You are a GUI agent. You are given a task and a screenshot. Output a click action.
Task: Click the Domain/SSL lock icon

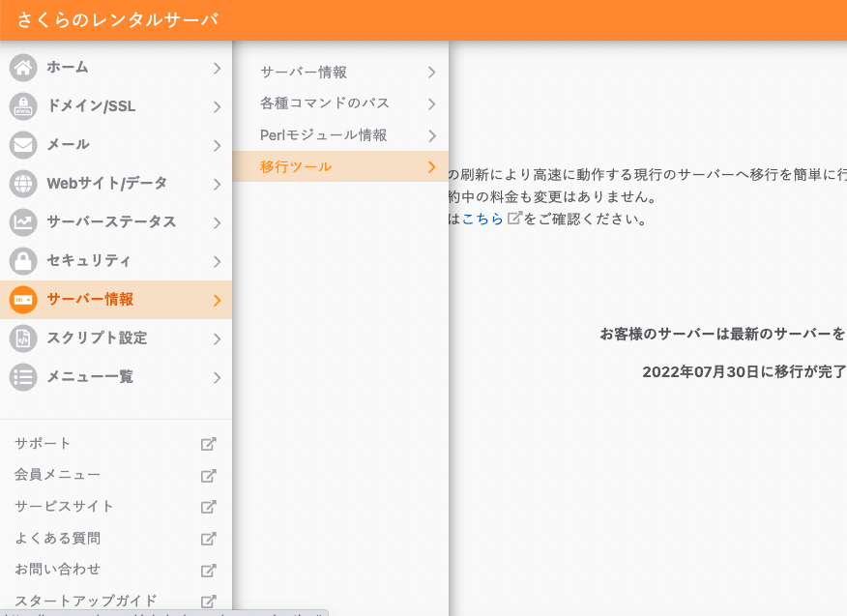23,106
